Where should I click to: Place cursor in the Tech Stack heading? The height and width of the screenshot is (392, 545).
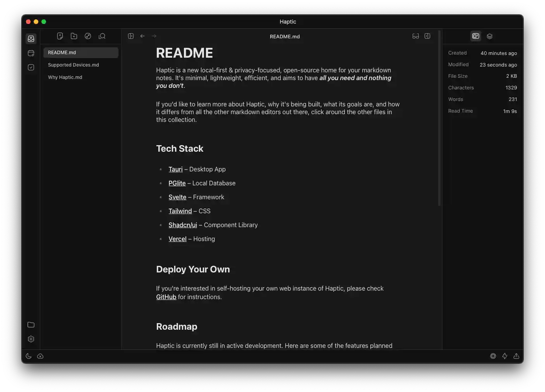click(x=180, y=149)
